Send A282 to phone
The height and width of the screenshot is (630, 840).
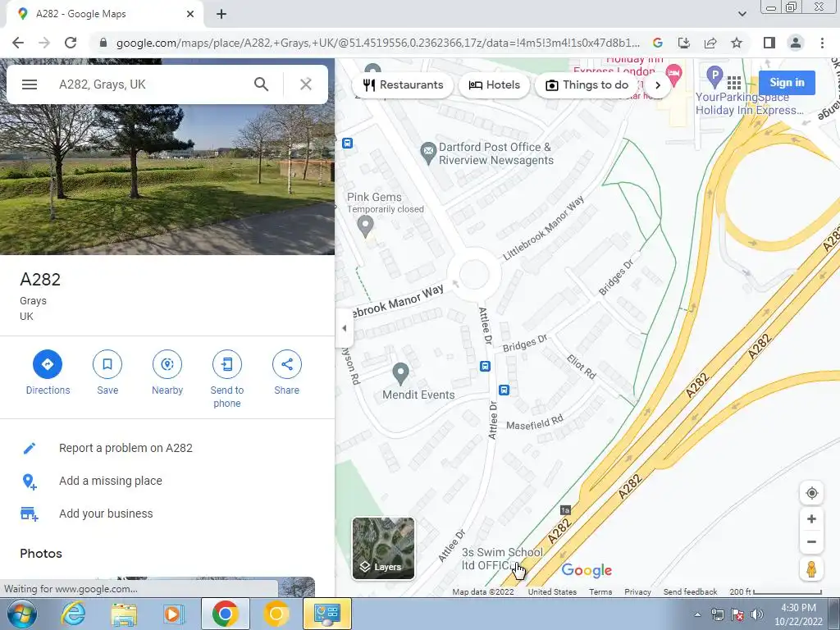coord(227,364)
